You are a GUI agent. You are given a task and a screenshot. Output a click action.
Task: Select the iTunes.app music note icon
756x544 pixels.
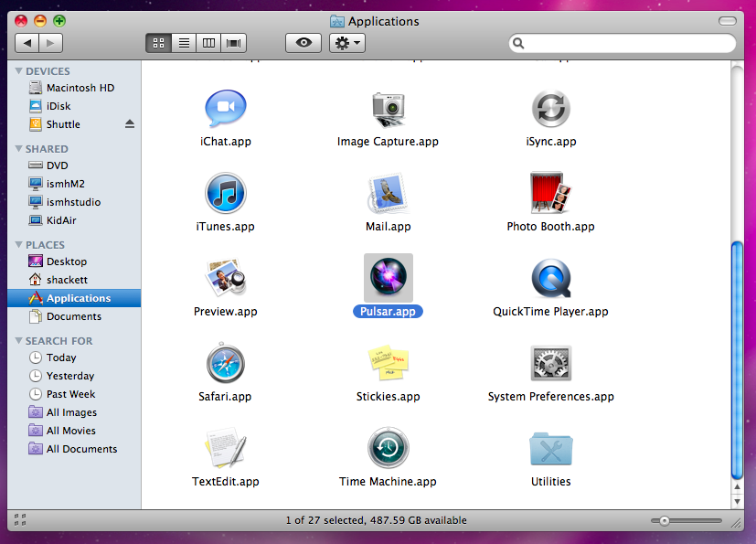(226, 194)
